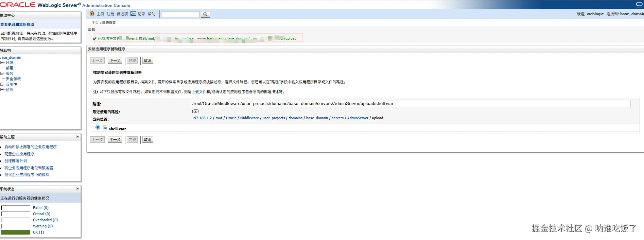Click domains in current location path
The height and width of the screenshot is (240, 644).
(x=296, y=118)
